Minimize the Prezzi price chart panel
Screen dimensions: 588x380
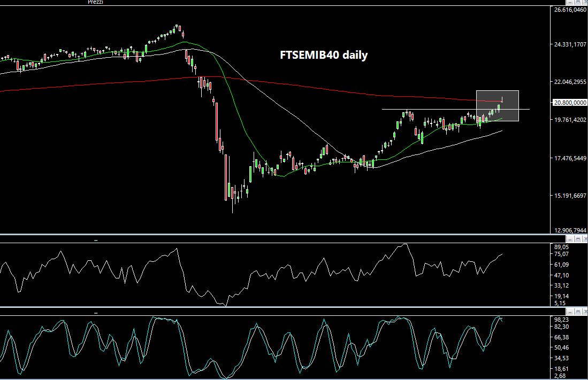570,2
